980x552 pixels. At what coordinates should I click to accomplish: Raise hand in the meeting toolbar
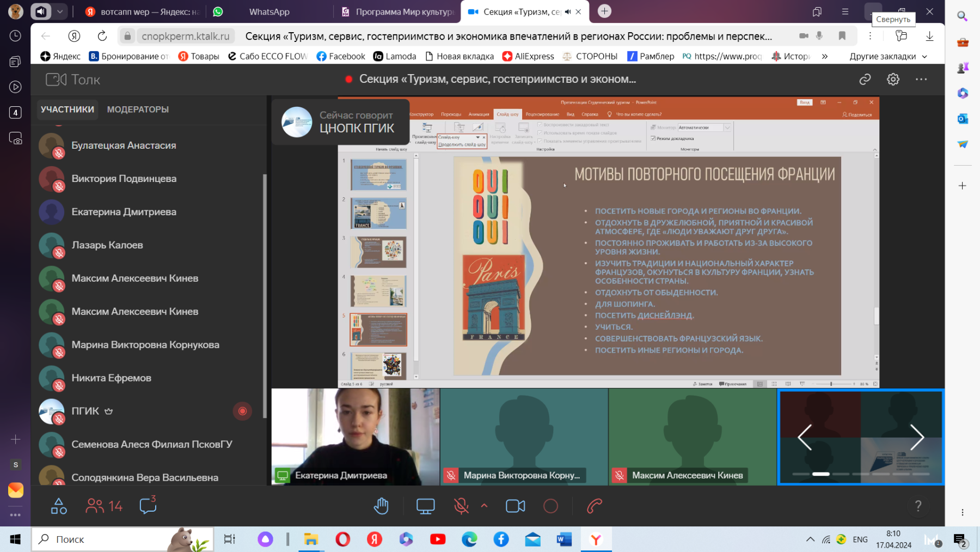click(x=381, y=506)
